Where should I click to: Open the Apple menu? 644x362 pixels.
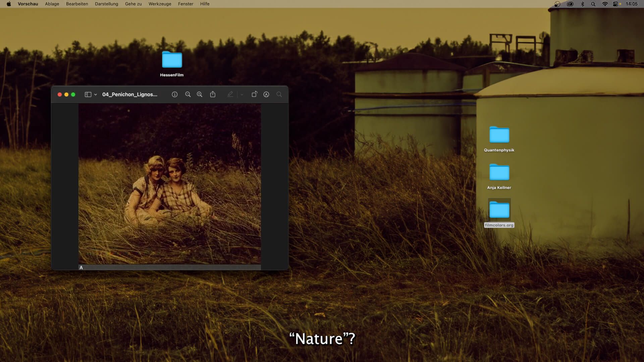[9, 4]
